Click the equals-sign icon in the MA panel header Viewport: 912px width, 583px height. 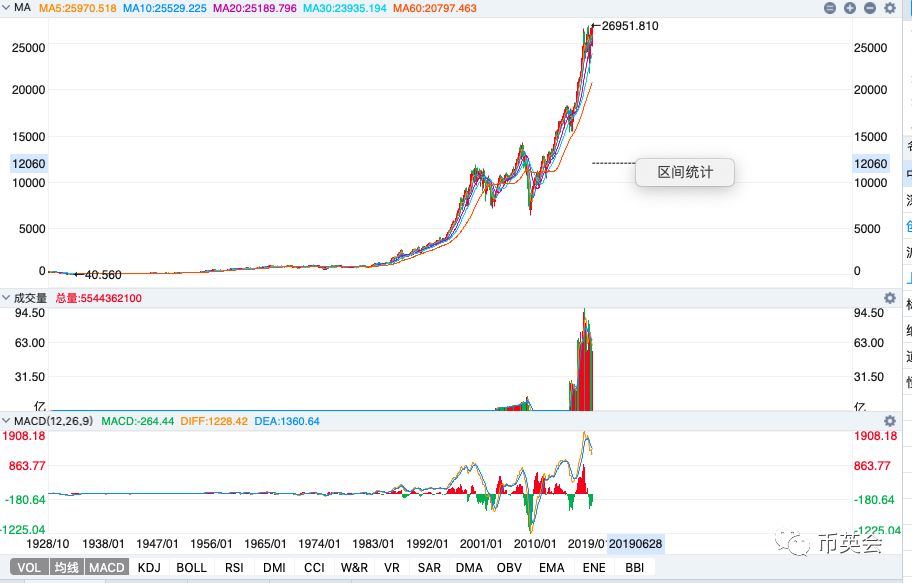click(x=830, y=8)
